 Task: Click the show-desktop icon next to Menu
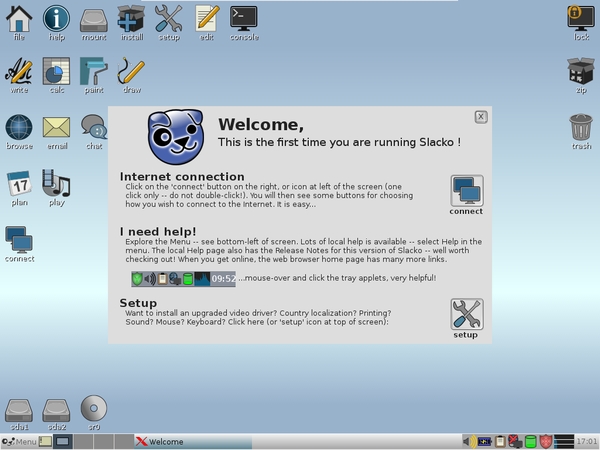pos(45,442)
